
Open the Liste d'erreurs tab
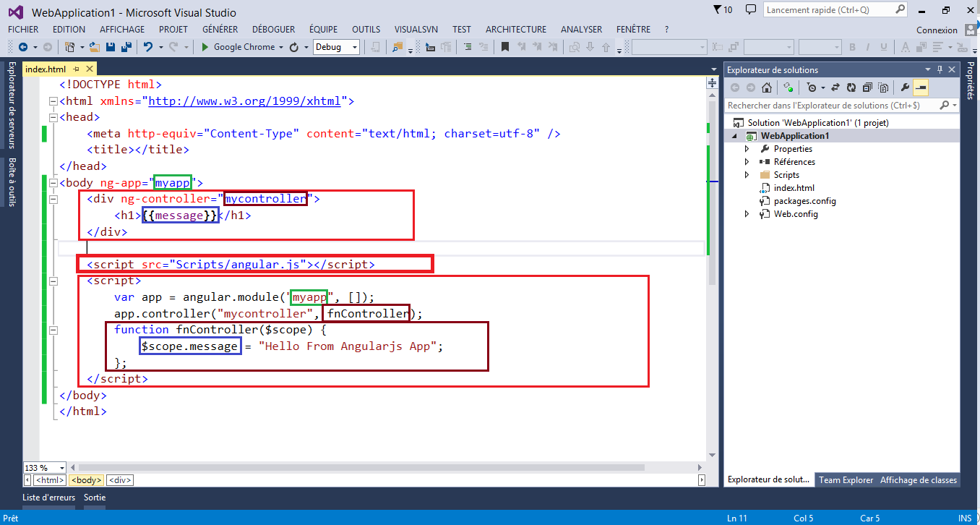(48, 498)
